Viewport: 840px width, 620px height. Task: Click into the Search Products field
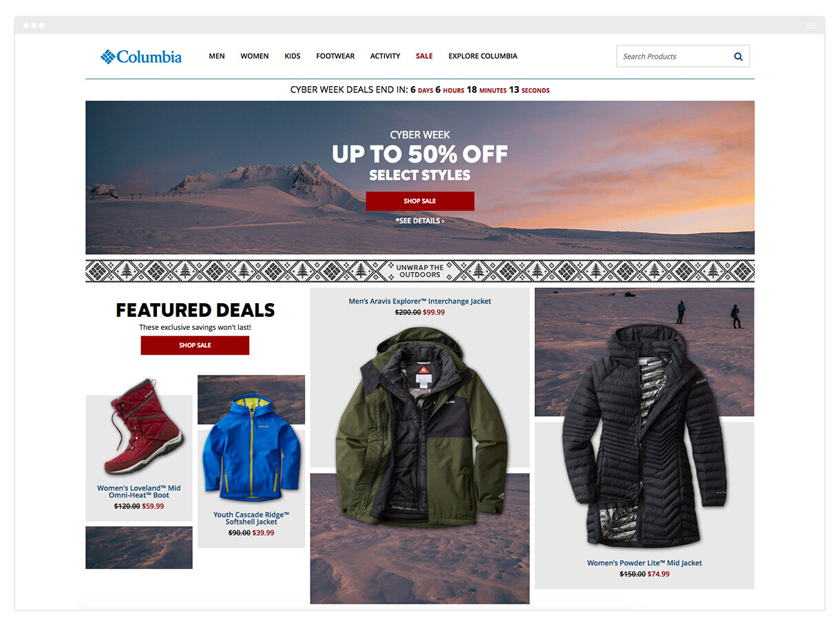pyautogui.click(x=675, y=56)
